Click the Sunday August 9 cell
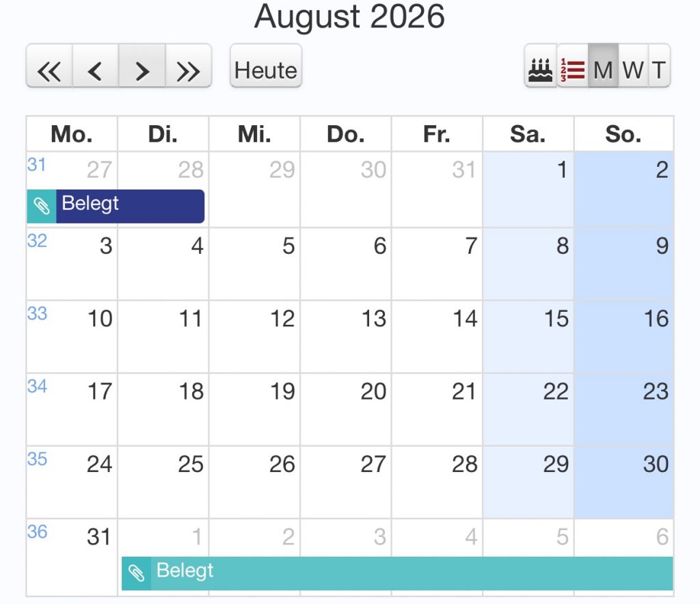 tap(623, 263)
